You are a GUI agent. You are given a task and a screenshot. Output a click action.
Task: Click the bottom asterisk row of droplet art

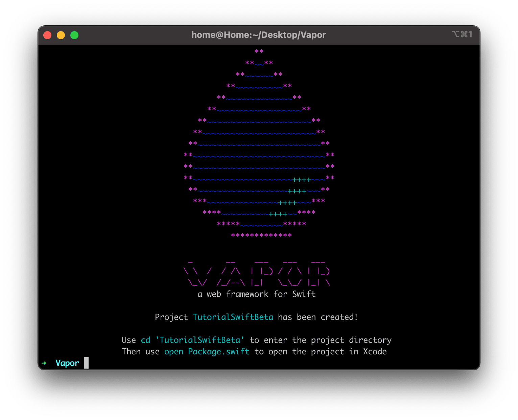[261, 235]
